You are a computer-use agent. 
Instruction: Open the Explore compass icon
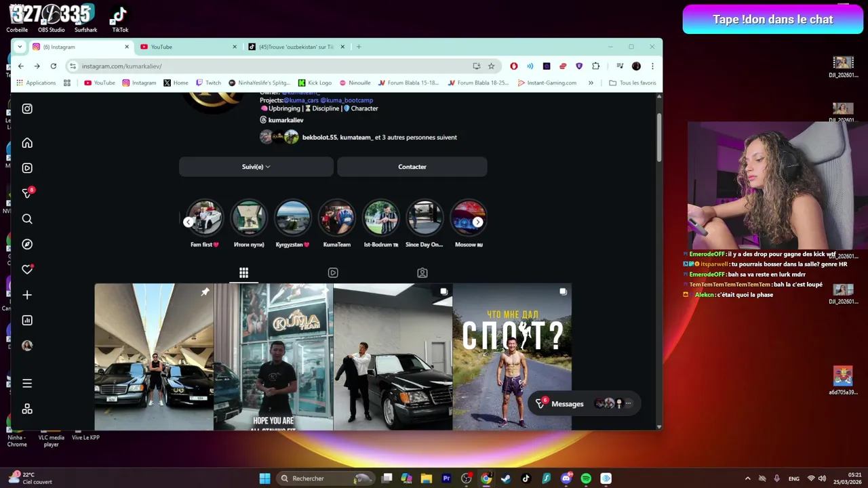pos(27,244)
